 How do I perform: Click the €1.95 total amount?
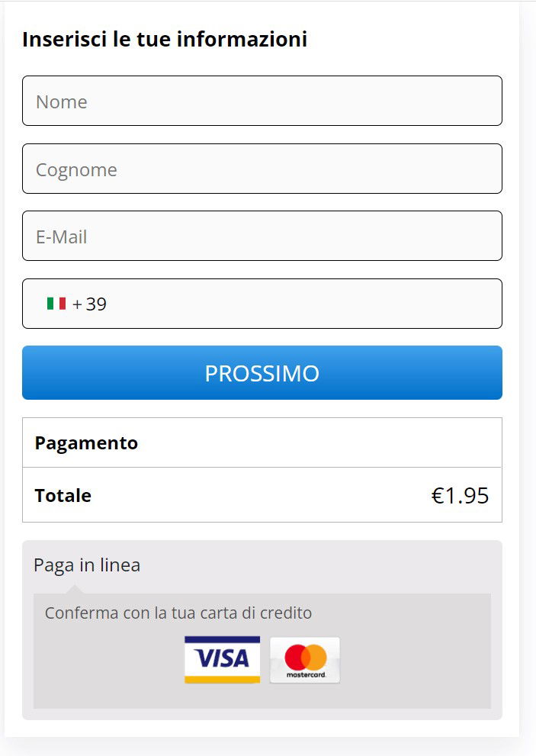point(460,496)
